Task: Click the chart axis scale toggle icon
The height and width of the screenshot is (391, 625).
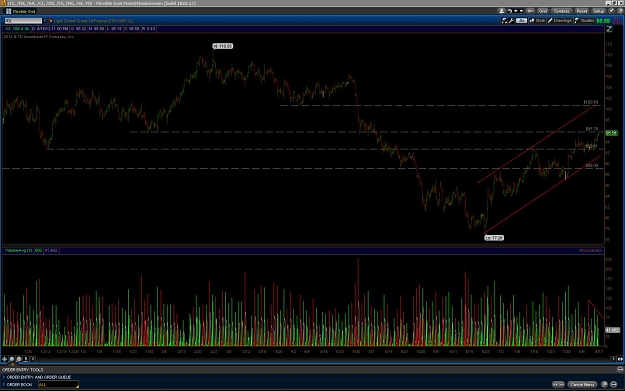Action: [x=609, y=29]
